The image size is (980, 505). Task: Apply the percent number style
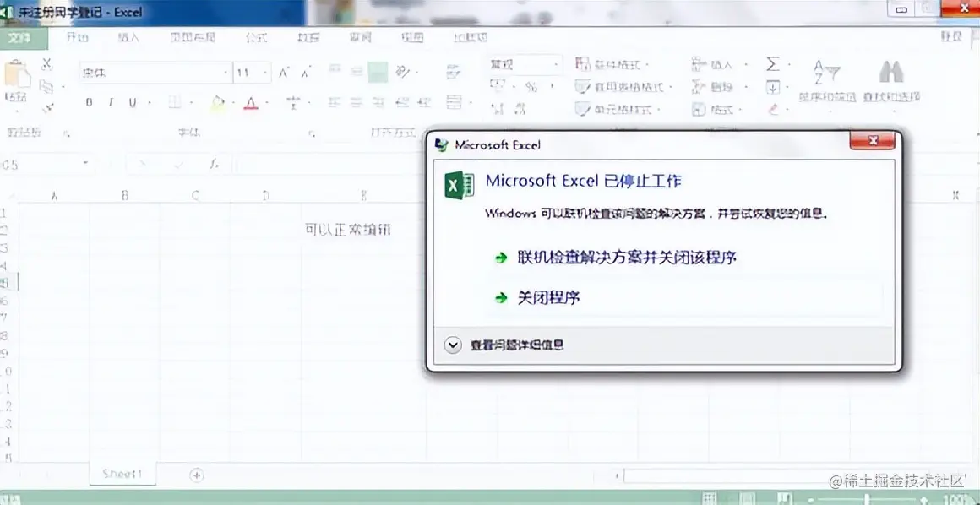(531, 86)
